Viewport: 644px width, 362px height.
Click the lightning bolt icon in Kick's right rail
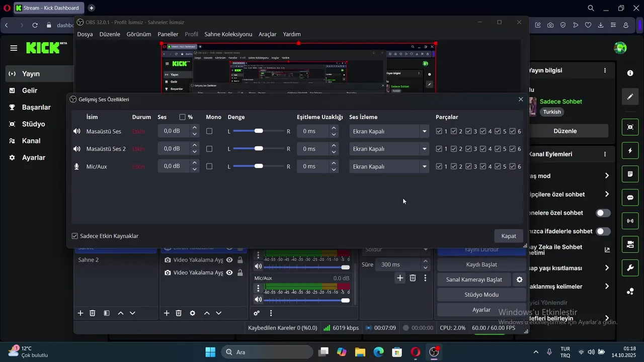tap(630, 151)
